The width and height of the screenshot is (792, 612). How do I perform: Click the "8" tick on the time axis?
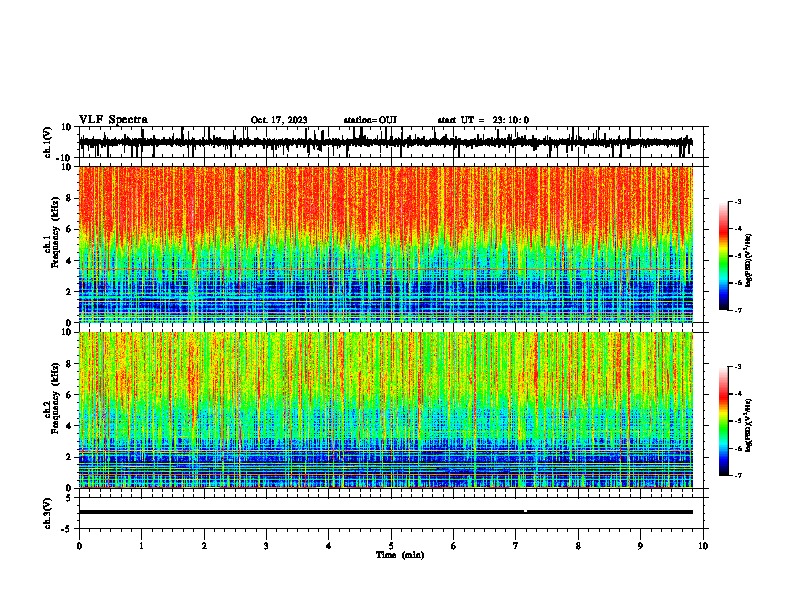tap(578, 546)
